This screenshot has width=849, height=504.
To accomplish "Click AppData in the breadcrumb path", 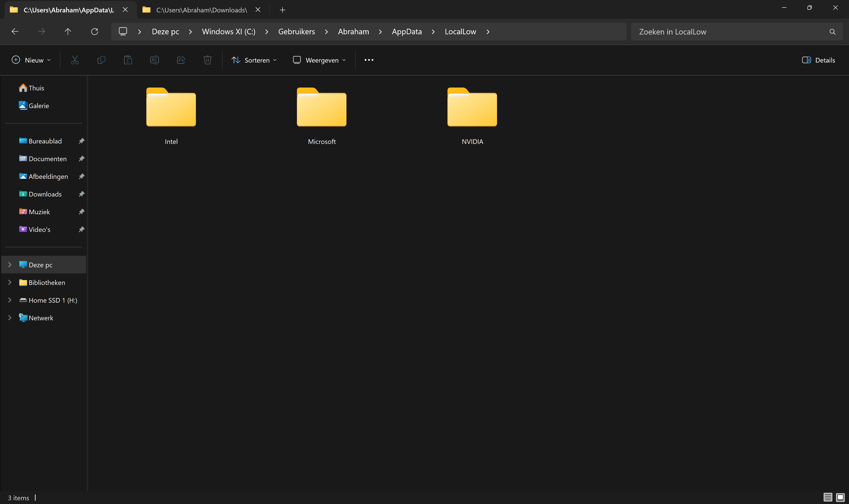I will pos(407,32).
